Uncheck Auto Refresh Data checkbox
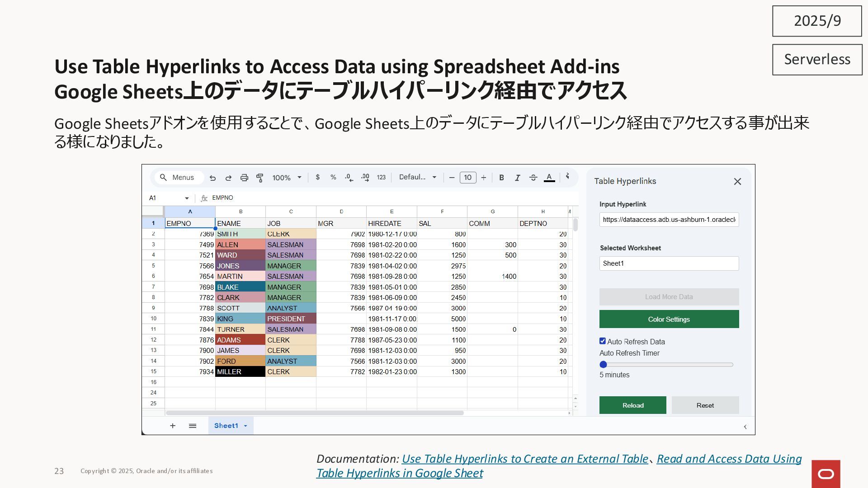The width and height of the screenshot is (868, 488). click(x=603, y=341)
